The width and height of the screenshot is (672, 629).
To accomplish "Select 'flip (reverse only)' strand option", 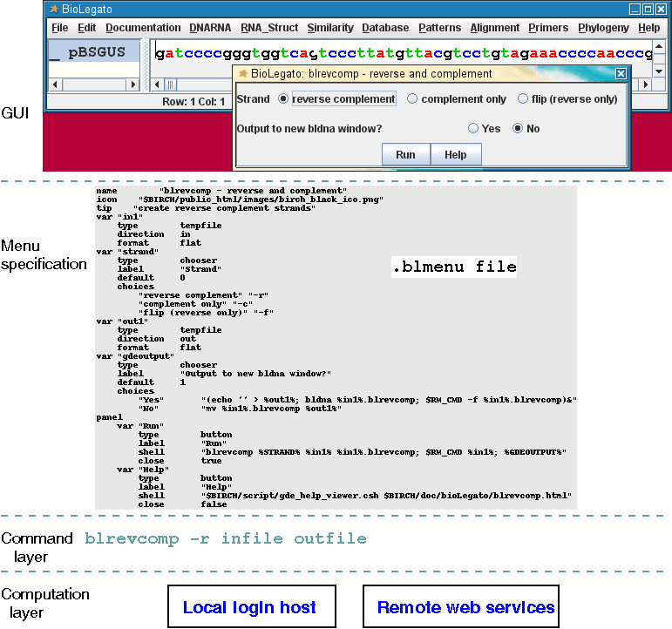I will pyautogui.click(x=523, y=99).
